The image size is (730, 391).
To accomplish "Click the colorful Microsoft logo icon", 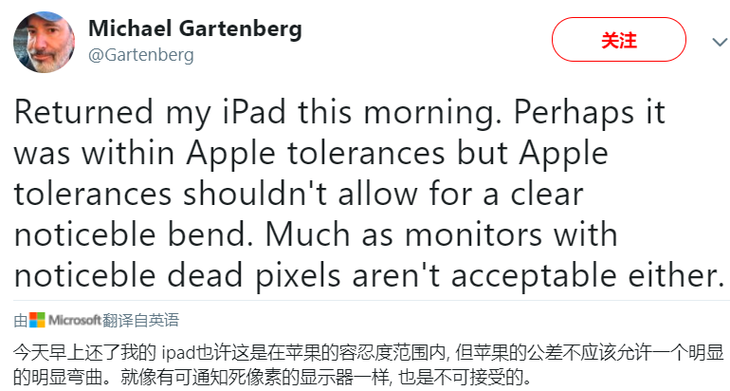I will pos(37,320).
